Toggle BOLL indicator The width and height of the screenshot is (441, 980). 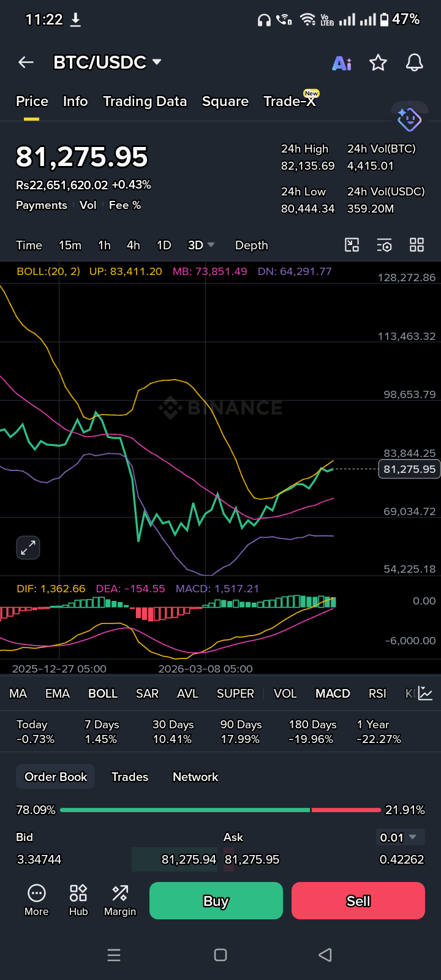103,693
